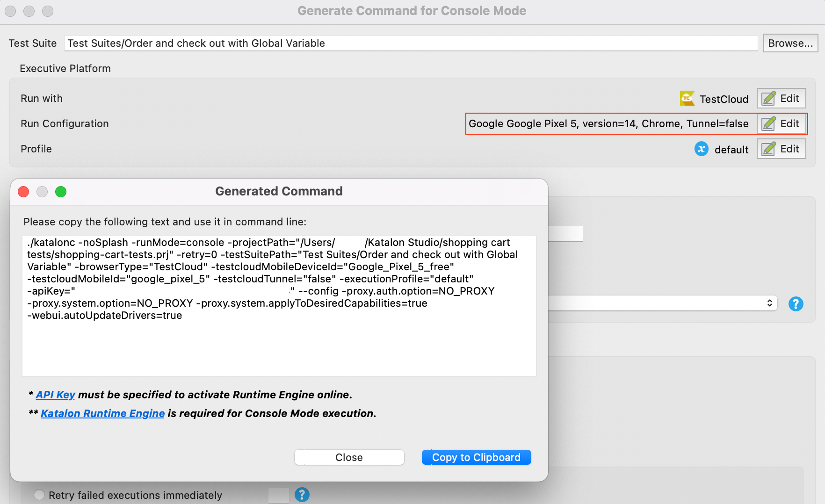Image resolution: width=825 pixels, height=504 pixels.
Task: Open help for the dropdown behind the dialog
Action: (796, 304)
